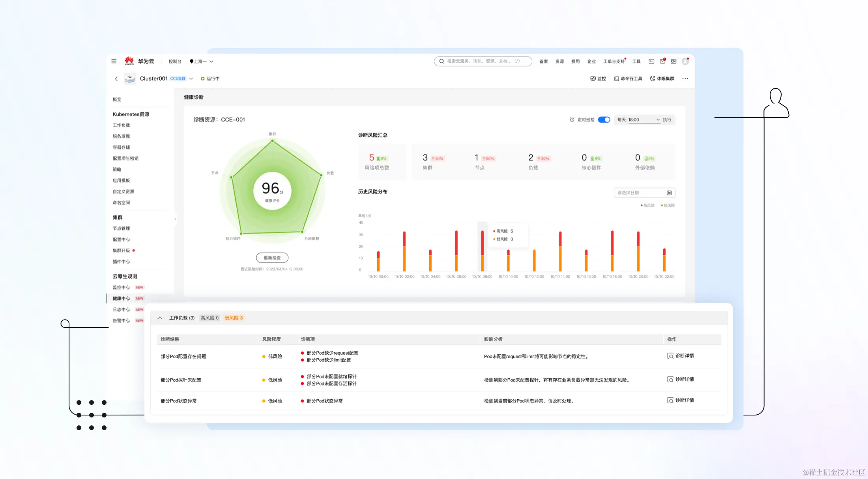
Task: Click the 重新检查 button
Action: pyautogui.click(x=272, y=258)
